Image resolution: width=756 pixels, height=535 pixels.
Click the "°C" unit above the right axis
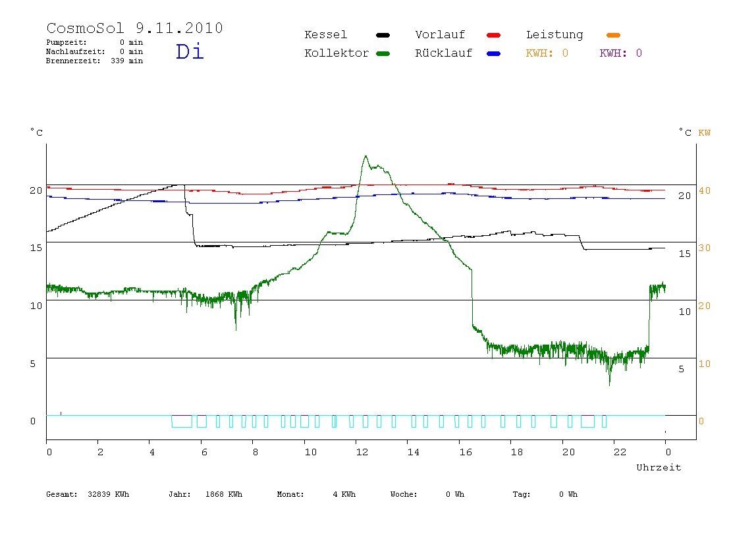(x=685, y=132)
